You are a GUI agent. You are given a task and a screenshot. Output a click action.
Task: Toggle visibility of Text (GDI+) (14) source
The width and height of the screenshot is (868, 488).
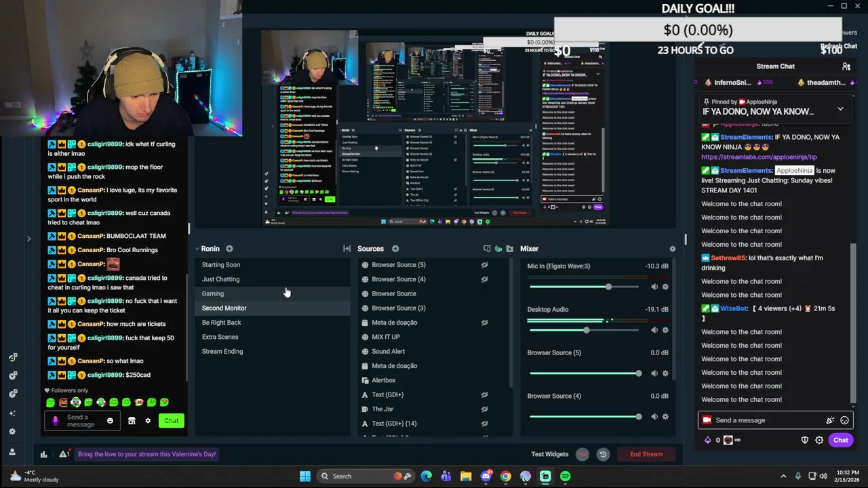pos(484,424)
